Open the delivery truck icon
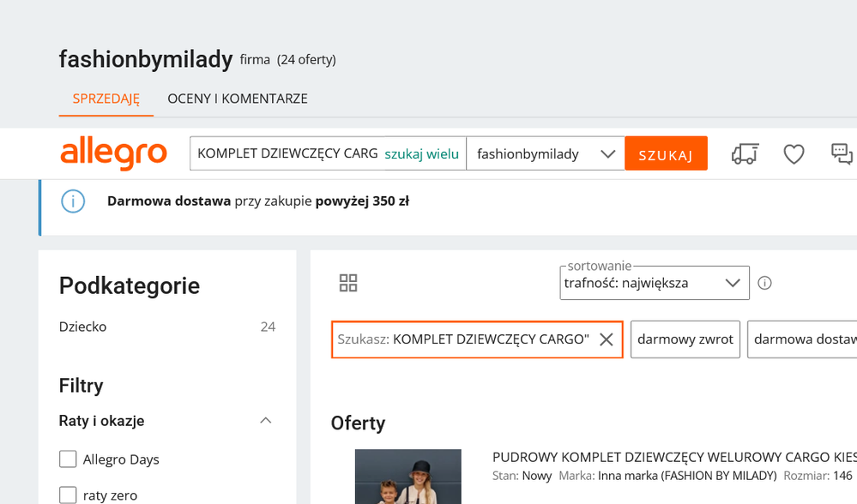The width and height of the screenshot is (857, 504). point(745,154)
